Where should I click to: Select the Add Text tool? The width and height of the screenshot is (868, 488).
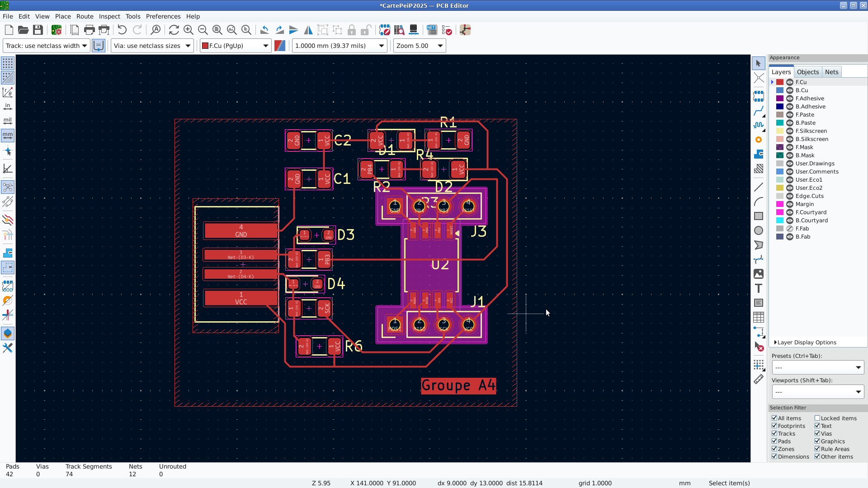point(759,288)
